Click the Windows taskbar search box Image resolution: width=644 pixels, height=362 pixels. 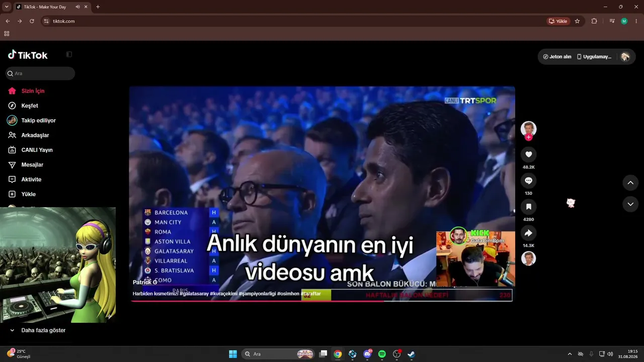[x=279, y=354]
